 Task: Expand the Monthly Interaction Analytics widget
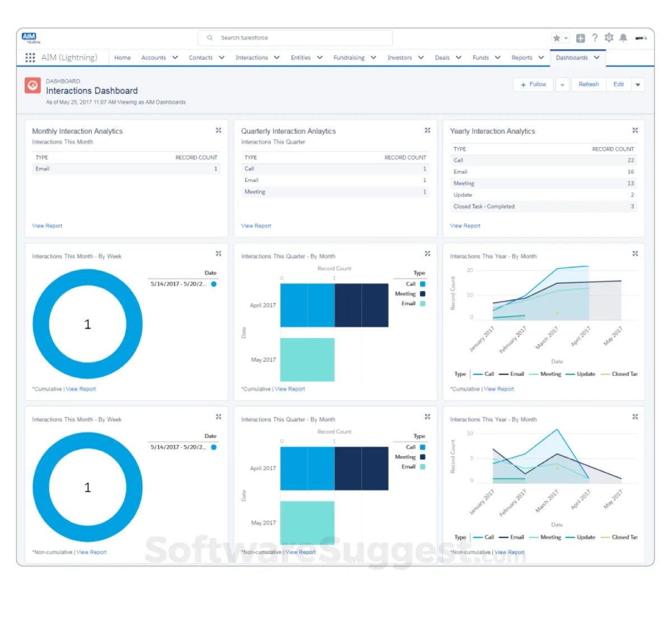pyautogui.click(x=218, y=130)
